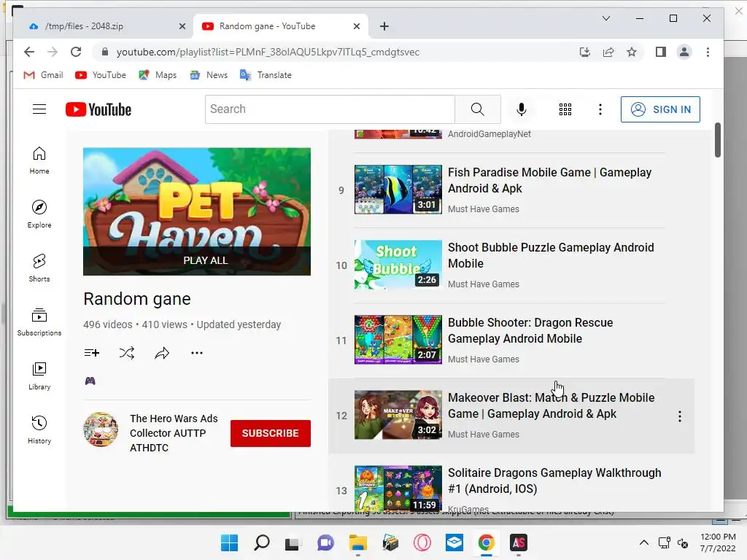747x560 pixels.
Task: Select the Random gane - YouTube tab
Action: (280, 26)
